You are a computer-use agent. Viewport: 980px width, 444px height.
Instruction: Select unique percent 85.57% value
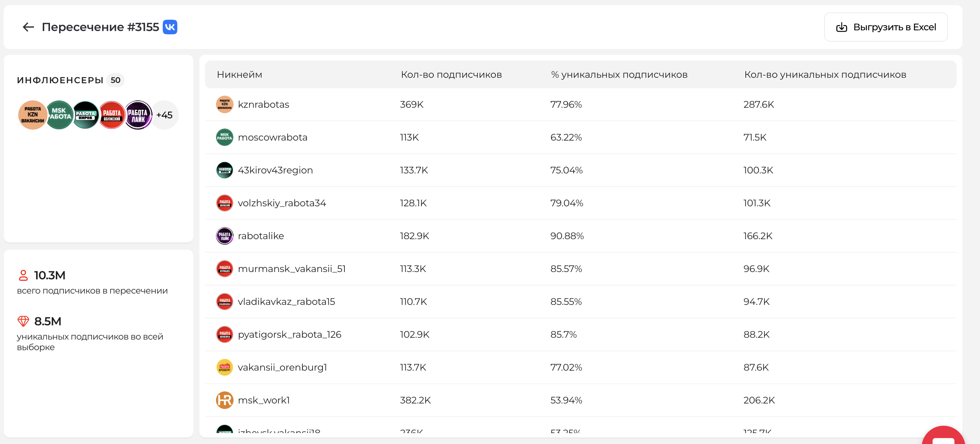(x=566, y=269)
